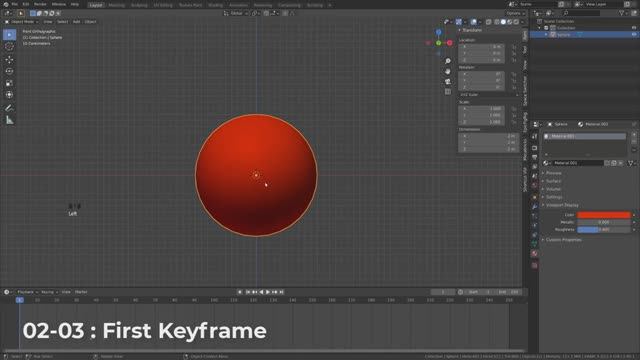Select the Annotate tool
Viewport: 640px width, 360px height.
click(x=9, y=108)
